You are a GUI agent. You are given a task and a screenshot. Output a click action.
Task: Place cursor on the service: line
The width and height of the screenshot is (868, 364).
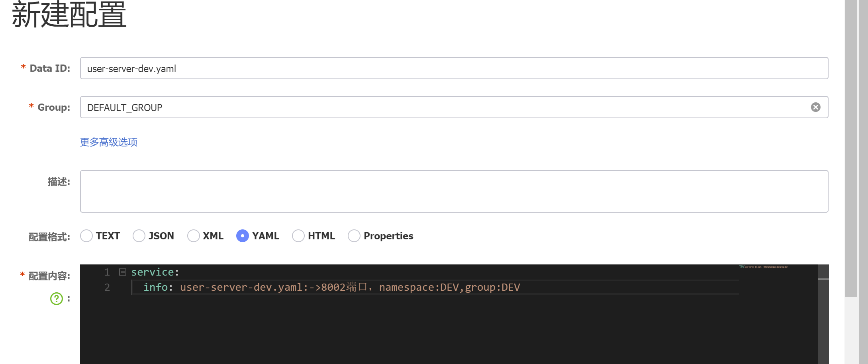click(x=155, y=272)
